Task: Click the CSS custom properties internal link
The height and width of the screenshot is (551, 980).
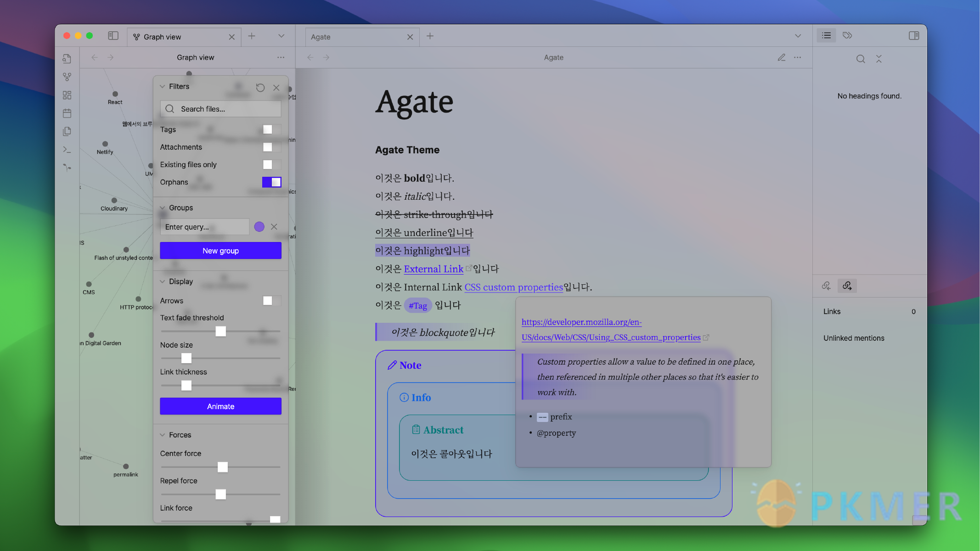Action: 513,287
